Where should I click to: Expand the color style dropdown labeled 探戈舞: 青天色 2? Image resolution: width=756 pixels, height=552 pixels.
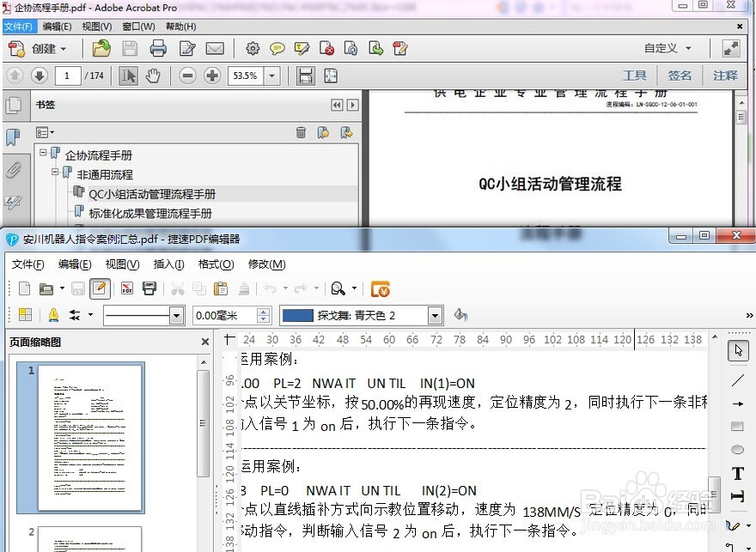tap(435, 315)
